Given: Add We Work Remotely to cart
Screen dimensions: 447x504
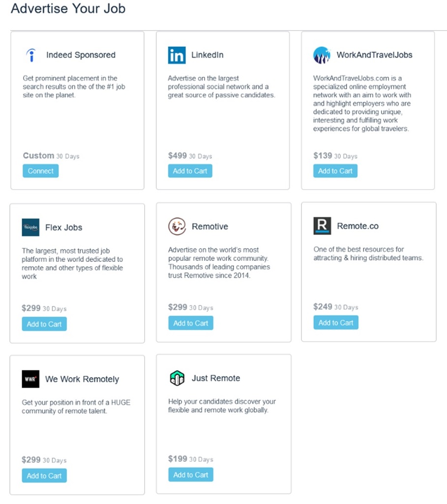Looking at the screenshot, I should tap(44, 475).
